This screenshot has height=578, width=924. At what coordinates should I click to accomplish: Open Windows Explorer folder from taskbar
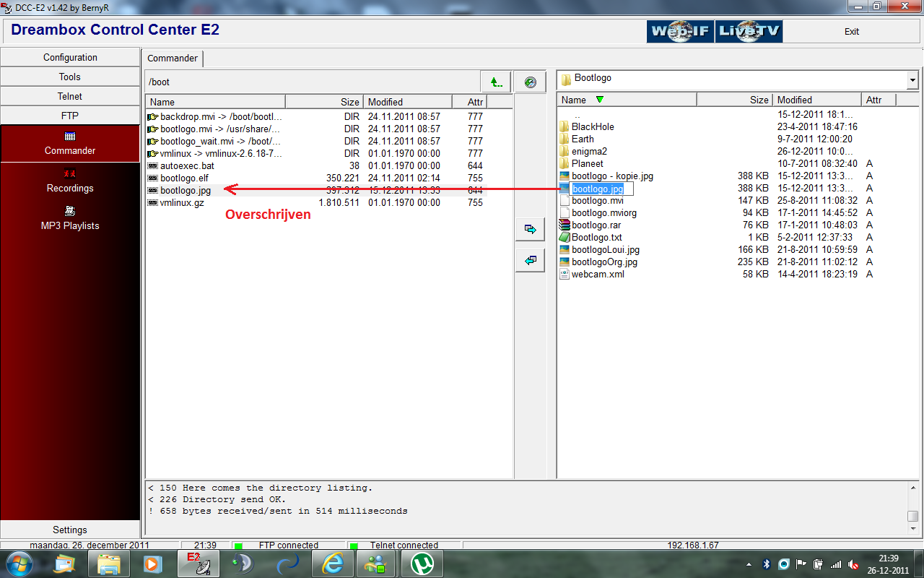[109, 564]
